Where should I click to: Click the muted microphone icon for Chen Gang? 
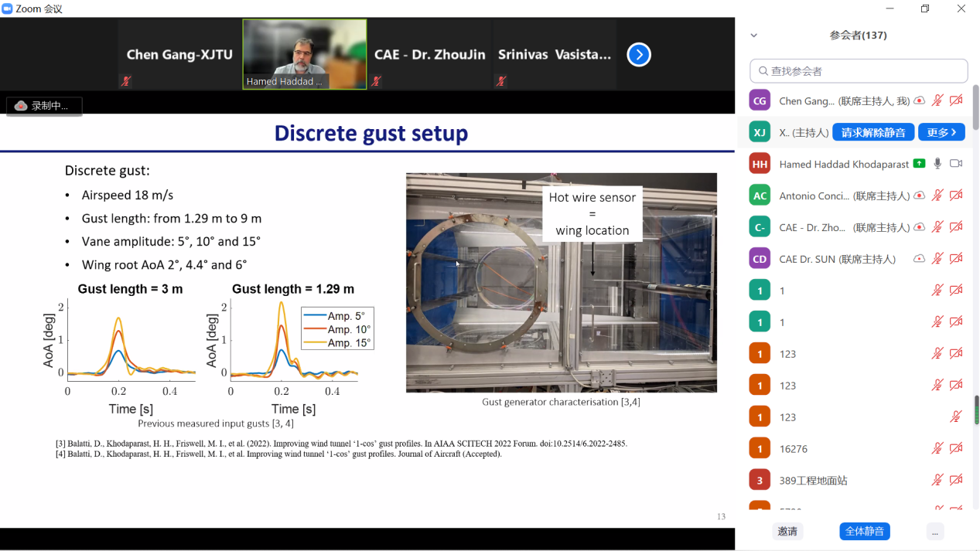tap(937, 100)
